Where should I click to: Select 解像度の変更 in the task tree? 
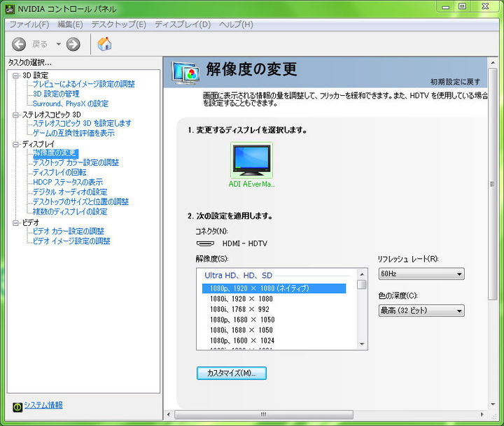pyautogui.click(x=55, y=153)
